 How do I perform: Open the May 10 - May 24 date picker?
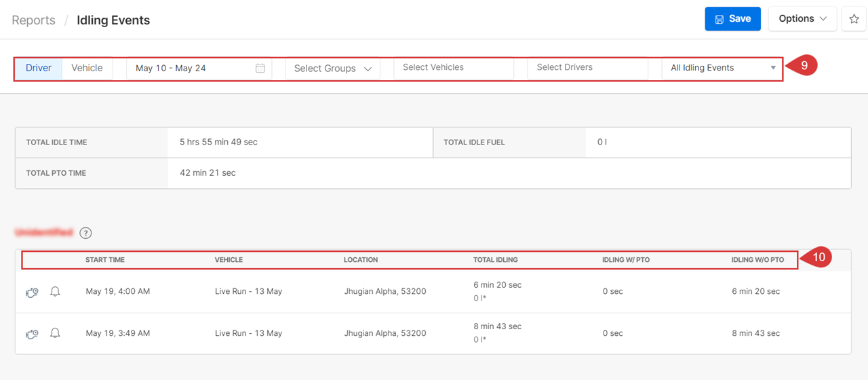[x=199, y=68]
